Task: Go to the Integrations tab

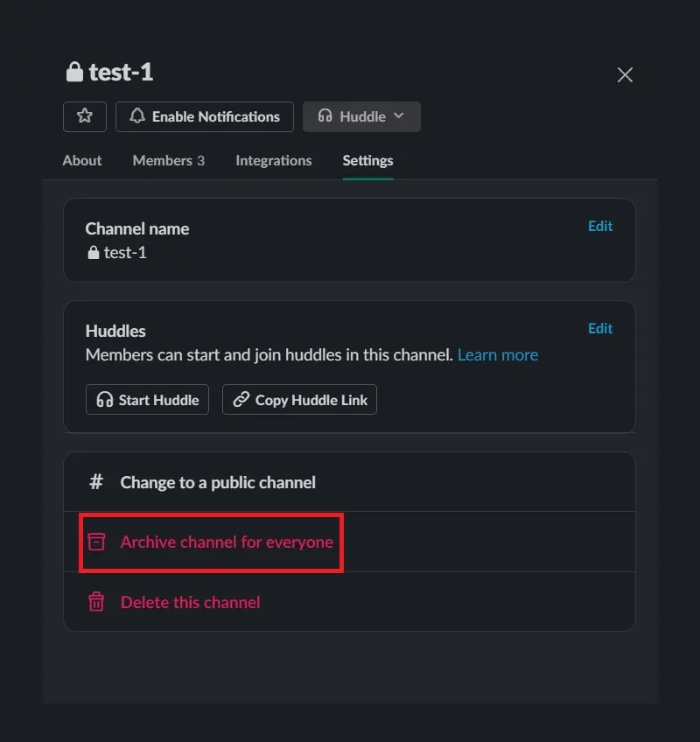Action: [273, 161]
